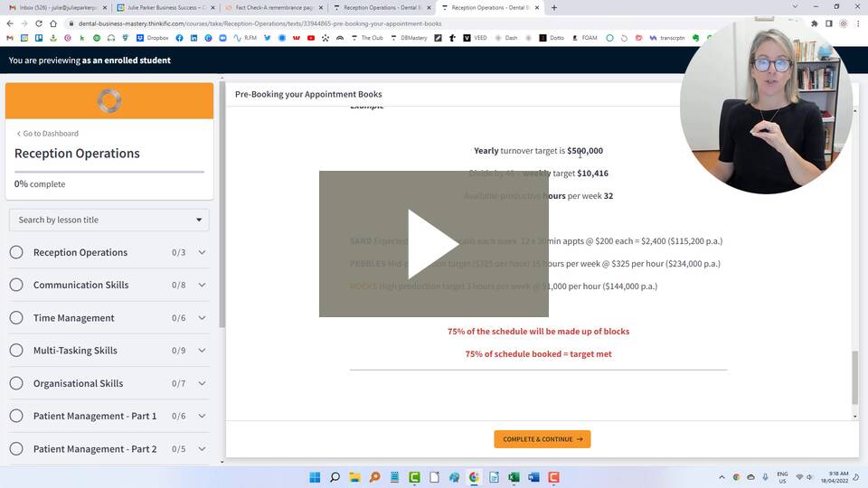Open The Club bookmark

[367, 38]
